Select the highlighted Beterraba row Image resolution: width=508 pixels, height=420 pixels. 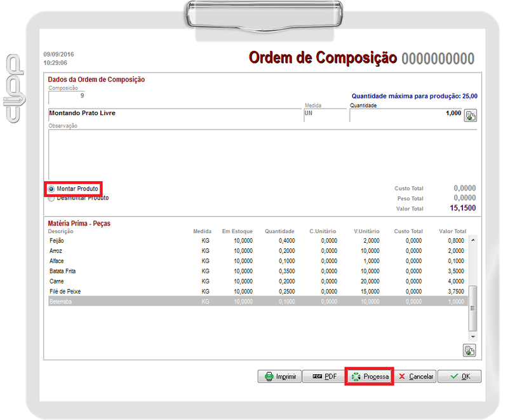127,301
